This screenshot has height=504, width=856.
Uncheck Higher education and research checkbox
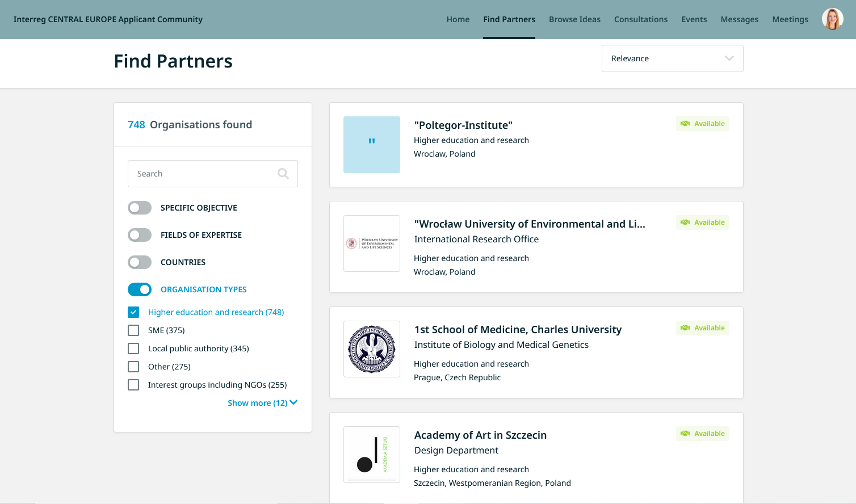[133, 312]
